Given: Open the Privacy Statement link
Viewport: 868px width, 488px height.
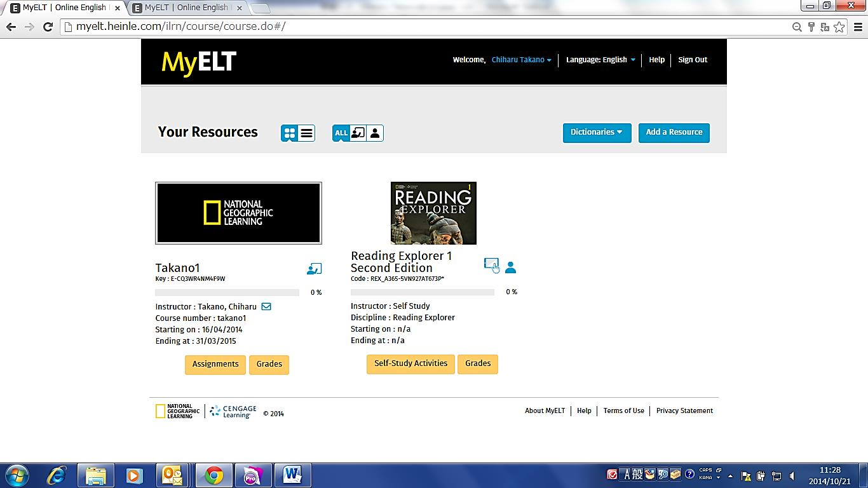Looking at the screenshot, I should (x=684, y=410).
